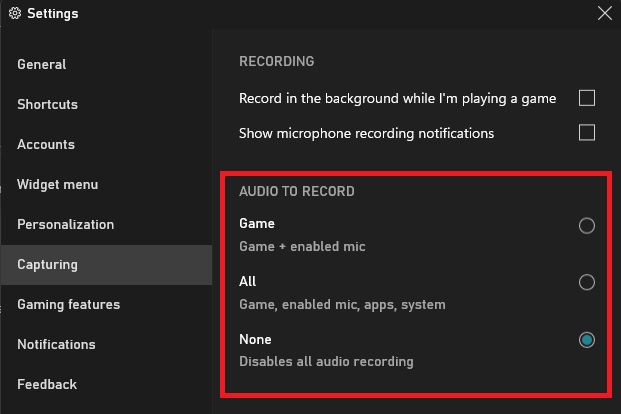Close the Settings window
Image resolution: width=621 pixels, height=414 pixels.
coord(604,13)
